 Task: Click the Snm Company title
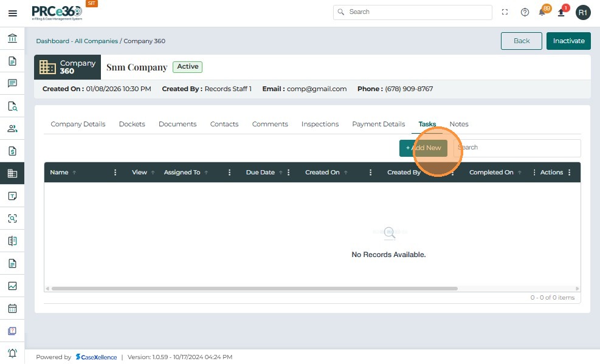137,67
